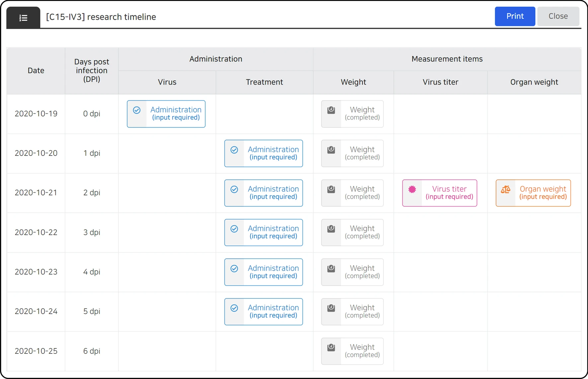588x379 pixels.
Task: Open completed Weight entry for 2020-10-23
Action: [x=352, y=272]
